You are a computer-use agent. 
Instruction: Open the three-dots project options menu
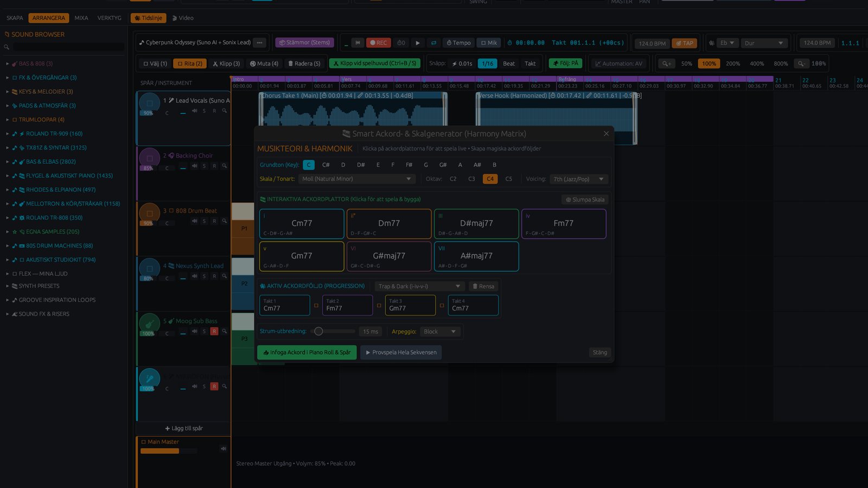tap(260, 42)
